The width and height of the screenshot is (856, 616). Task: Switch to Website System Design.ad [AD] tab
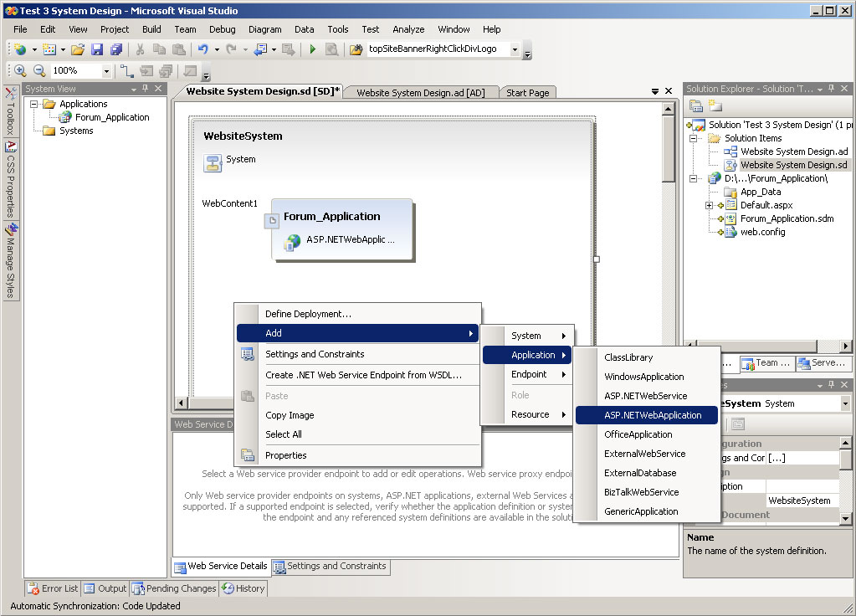coord(420,93)
